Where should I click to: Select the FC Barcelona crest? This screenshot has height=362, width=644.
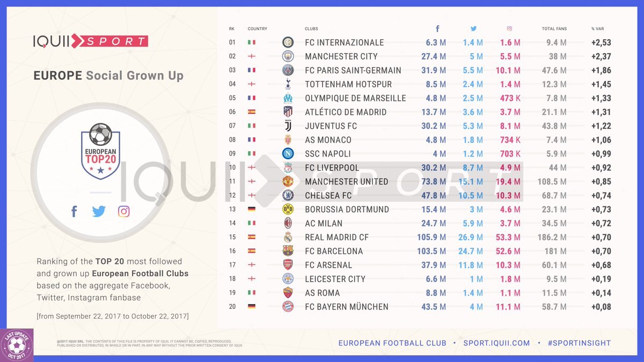click(288, 251)
